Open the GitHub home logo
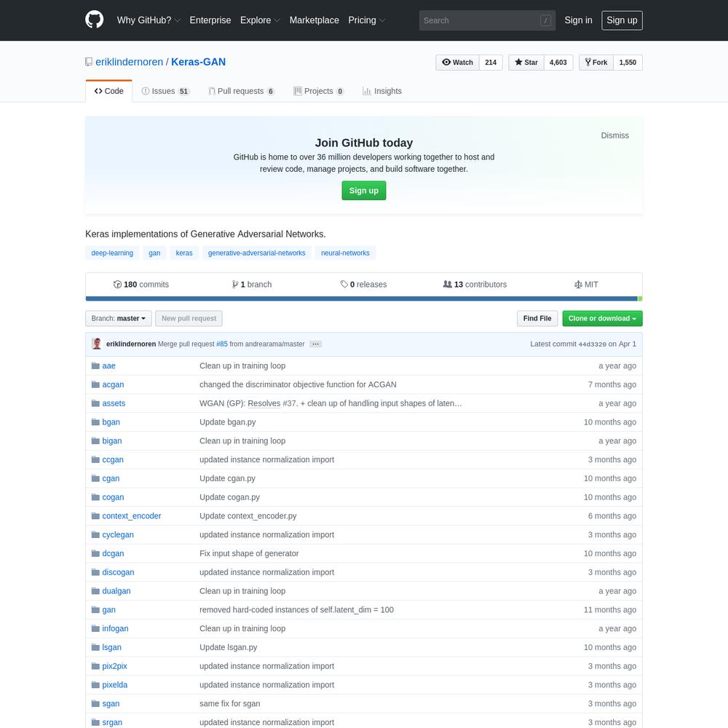 click(94, 20)
